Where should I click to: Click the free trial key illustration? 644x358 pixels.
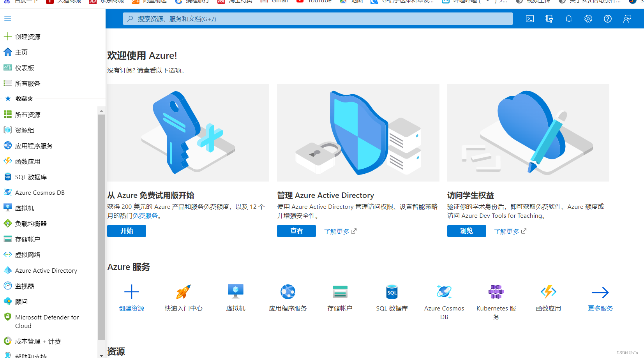pos(188,133)
